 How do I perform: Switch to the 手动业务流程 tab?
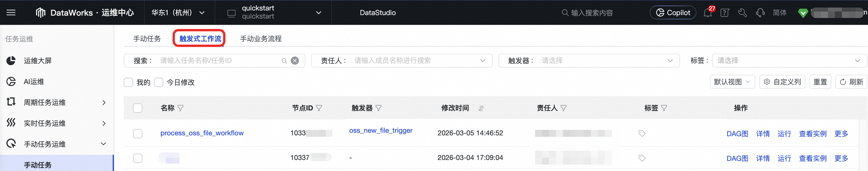(261, 39)
